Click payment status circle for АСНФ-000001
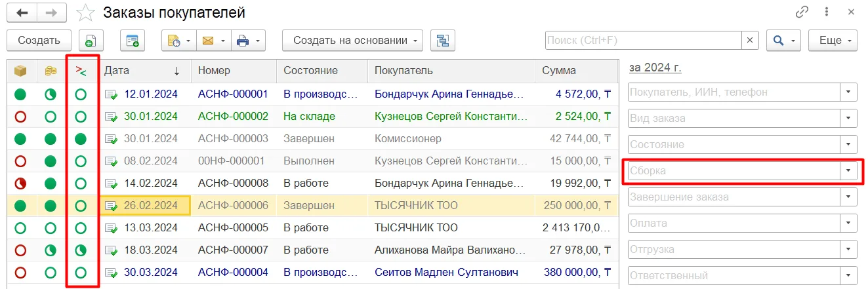Viewport: 868px width, 289px height. coord(51,94)
